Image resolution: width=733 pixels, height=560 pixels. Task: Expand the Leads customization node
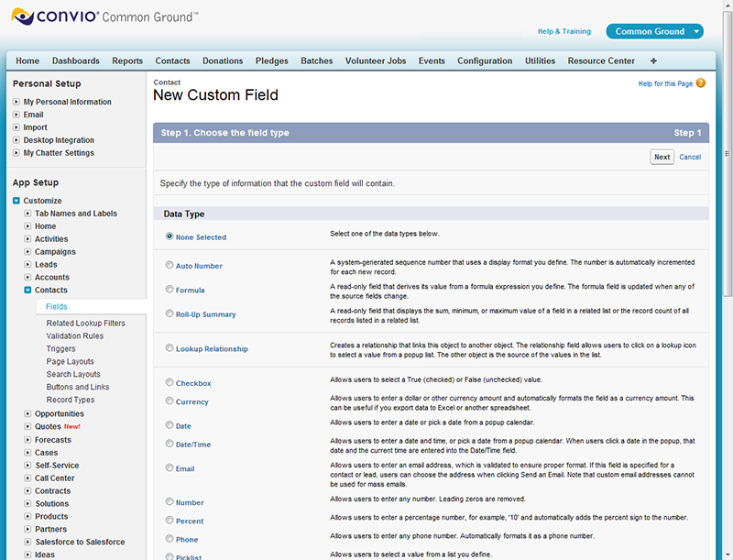tap(28, 265)
